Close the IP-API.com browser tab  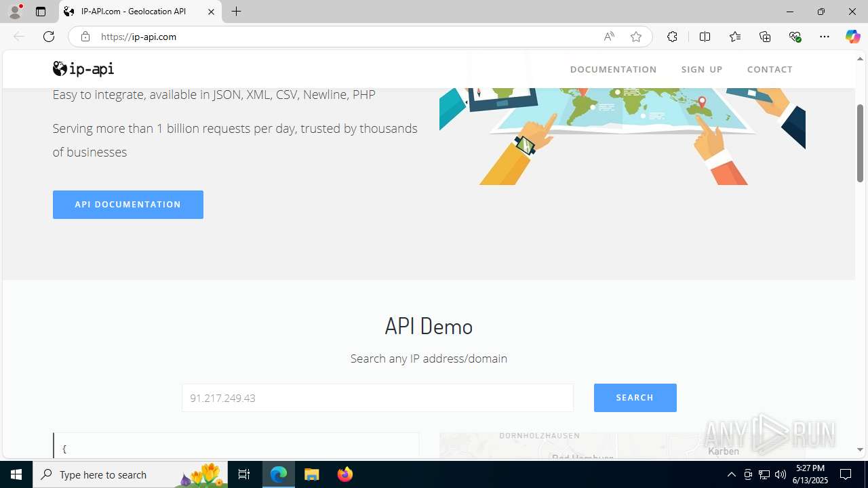tap(211, 12)
